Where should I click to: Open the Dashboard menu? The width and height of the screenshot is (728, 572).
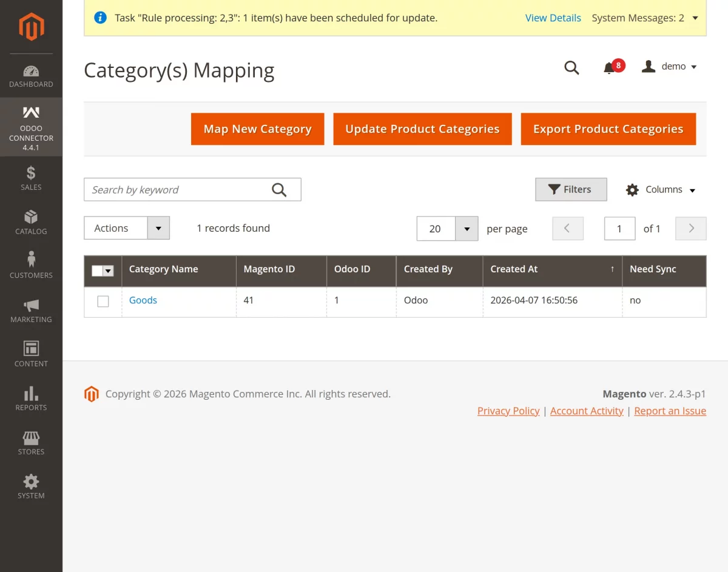[x=31, y=76]
